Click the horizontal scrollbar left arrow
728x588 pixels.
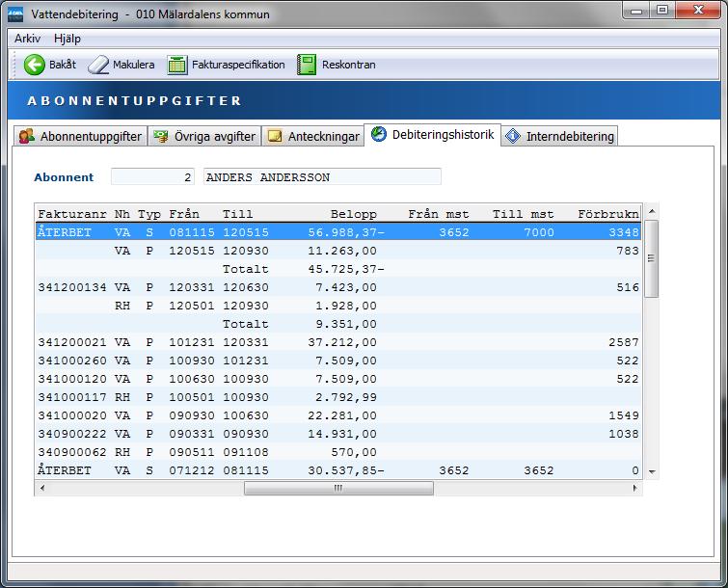click(x=42, y=488)
